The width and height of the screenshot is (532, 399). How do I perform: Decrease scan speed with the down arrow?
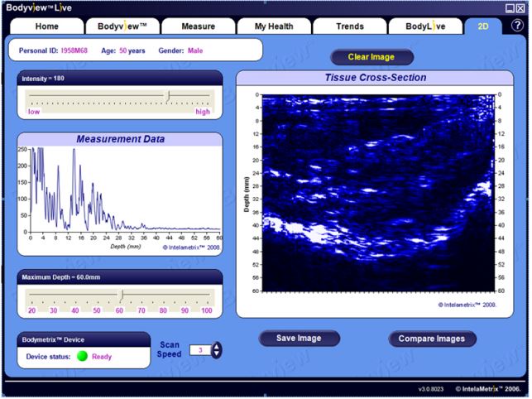[x=217, y=353]
